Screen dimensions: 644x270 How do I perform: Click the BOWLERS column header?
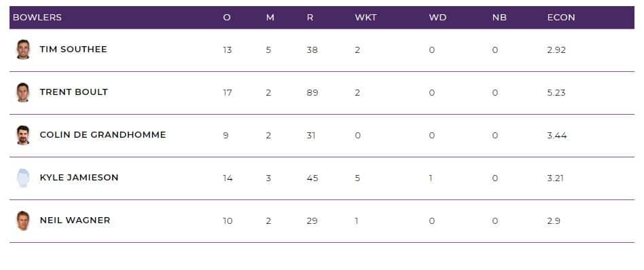pos(37,17)
